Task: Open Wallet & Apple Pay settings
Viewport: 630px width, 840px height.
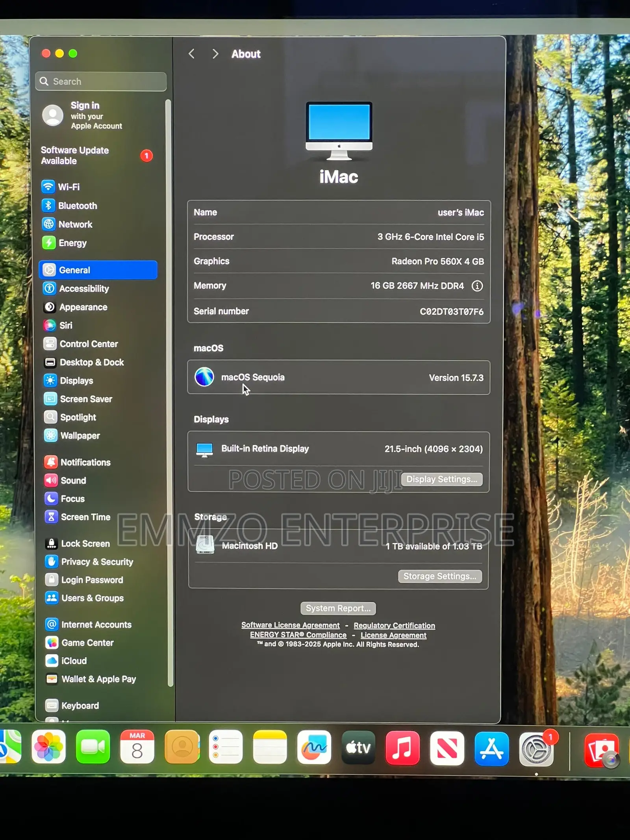Action: pyautogui.click(x=91, y=679)
